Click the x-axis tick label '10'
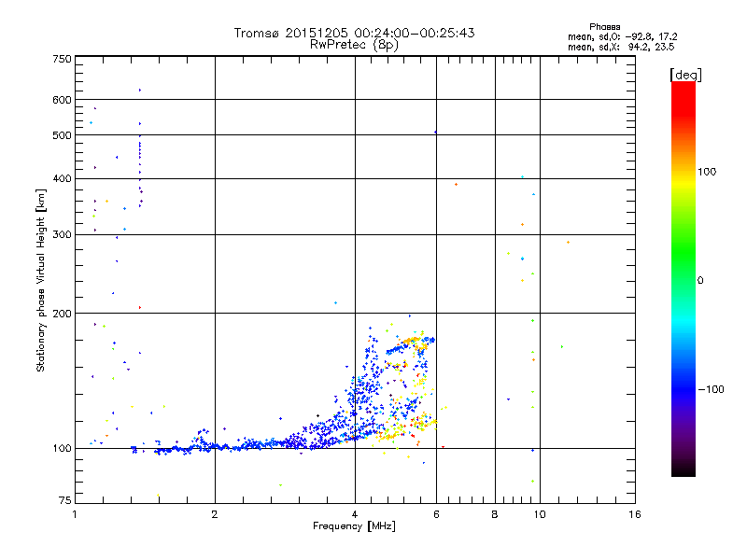The height and width of the screenshot is (560, 747). (x=540, y=514)
